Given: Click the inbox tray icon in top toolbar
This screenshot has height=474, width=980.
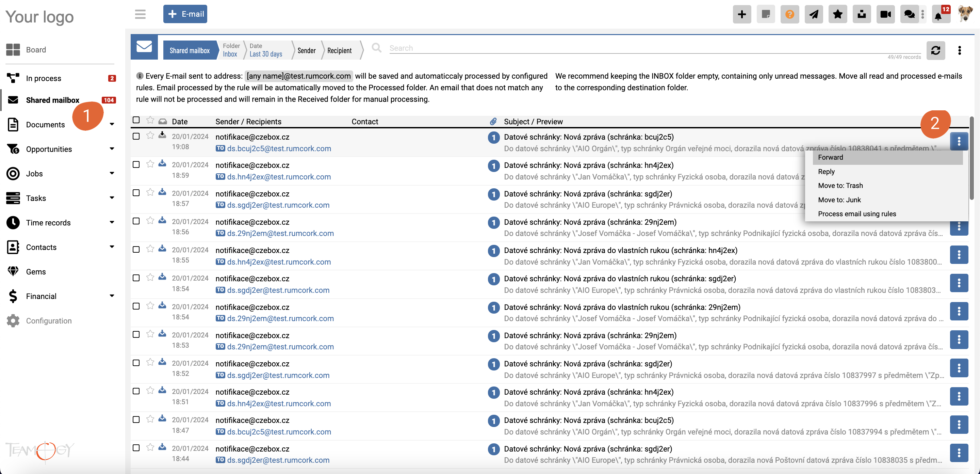Looking at the screenshot, I should pos(861,14).
